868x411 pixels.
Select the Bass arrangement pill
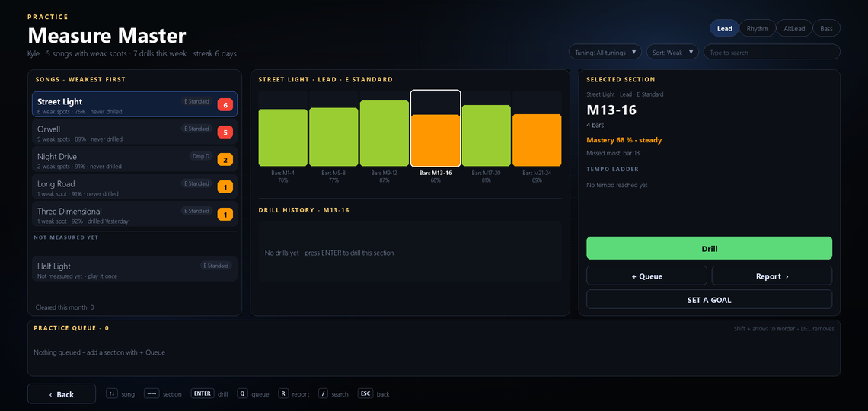click(x=826, y=28)
